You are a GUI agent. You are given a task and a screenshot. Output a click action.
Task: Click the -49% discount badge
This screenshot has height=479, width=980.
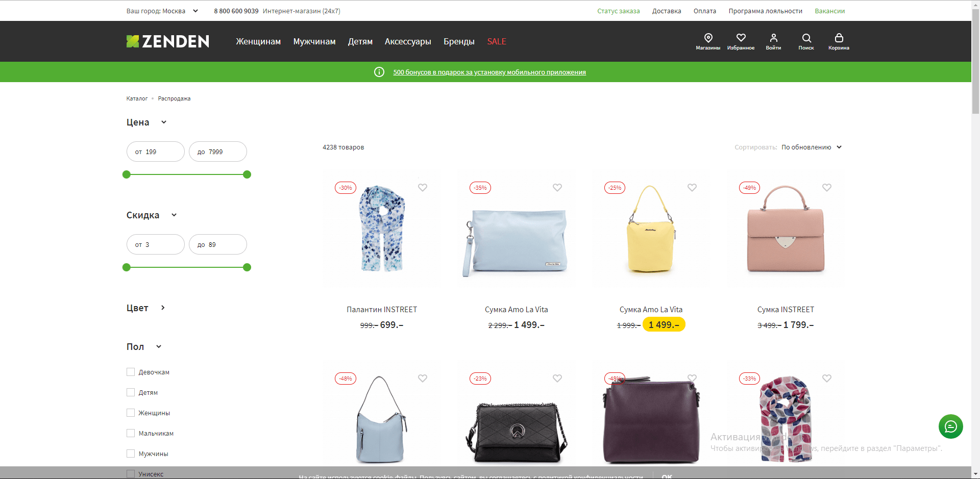click(750, 188)
